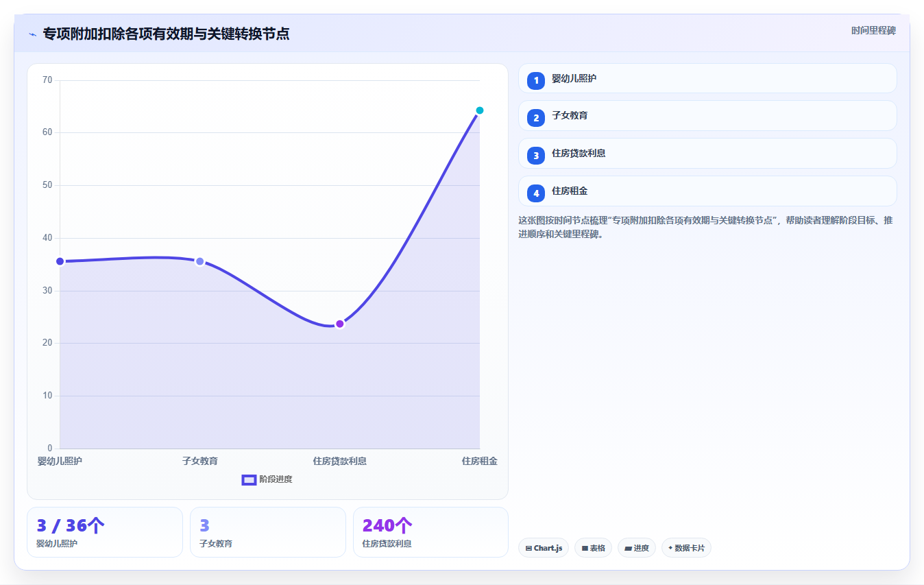Click the 婴幼儿照护 x-axis label
Image resolution: width=924 pixels, height=585 pixels.
click(x=60, y=461)
